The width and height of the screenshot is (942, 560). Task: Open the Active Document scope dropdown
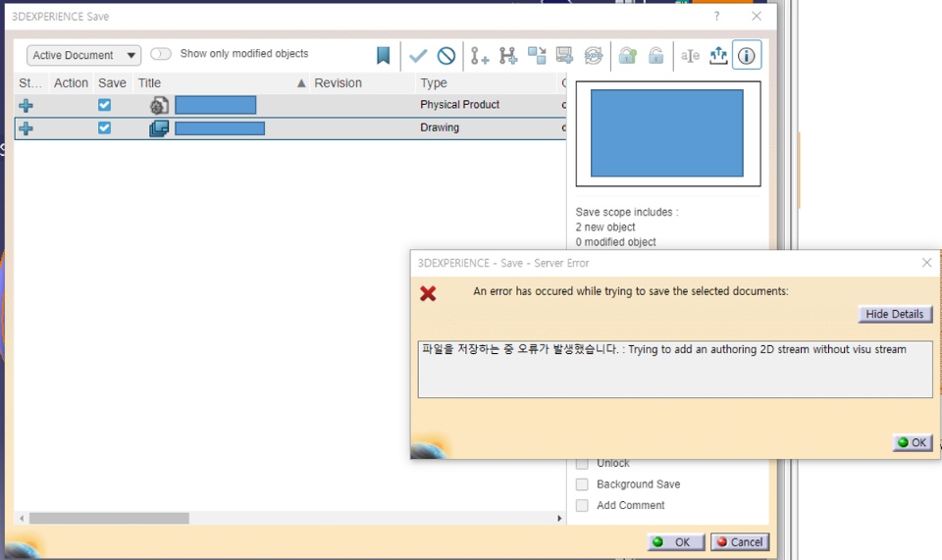[x=83, y=55]
